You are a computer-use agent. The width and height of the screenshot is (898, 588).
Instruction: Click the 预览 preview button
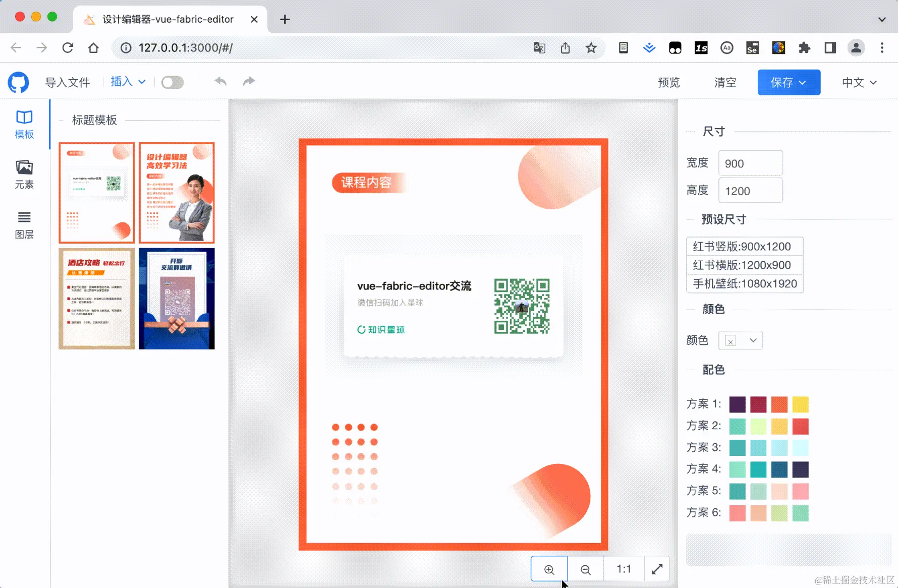[669, 82]
